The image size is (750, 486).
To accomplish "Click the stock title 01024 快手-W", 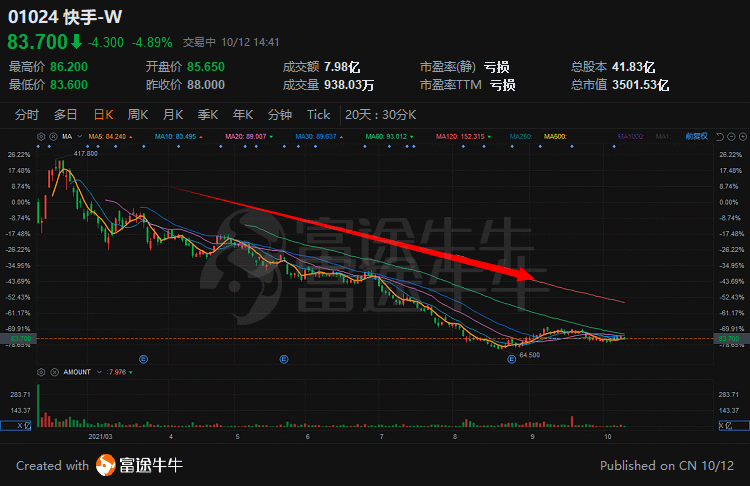I will pyautogui.click(x=65, y=17).
